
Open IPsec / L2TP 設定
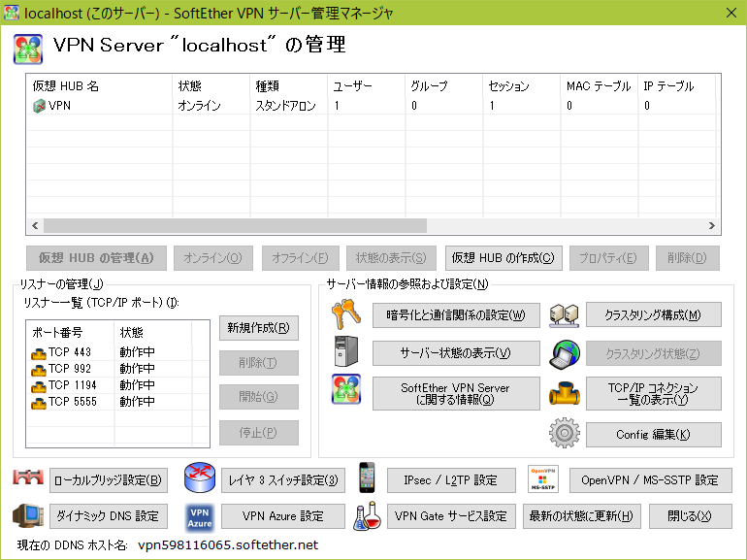(x=451, y=480)
